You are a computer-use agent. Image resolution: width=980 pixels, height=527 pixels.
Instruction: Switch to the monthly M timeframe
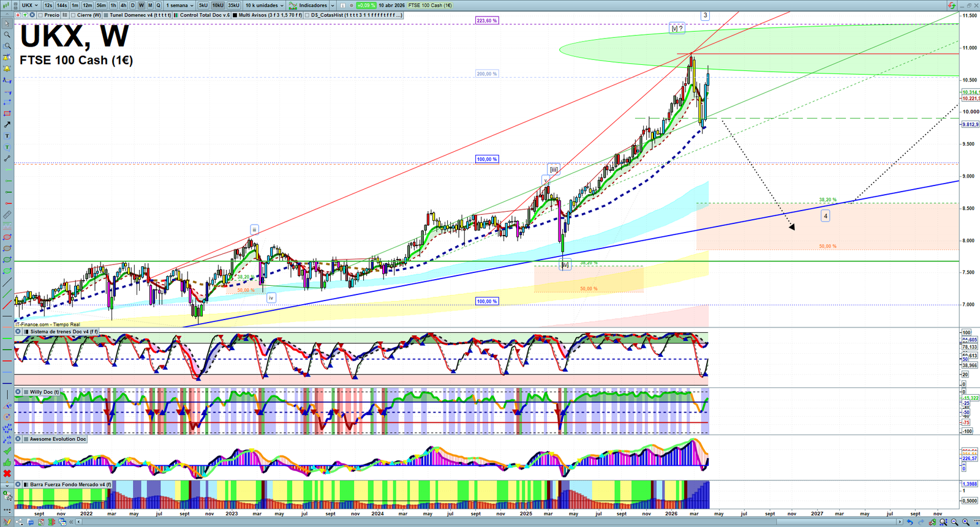[150, 6]
